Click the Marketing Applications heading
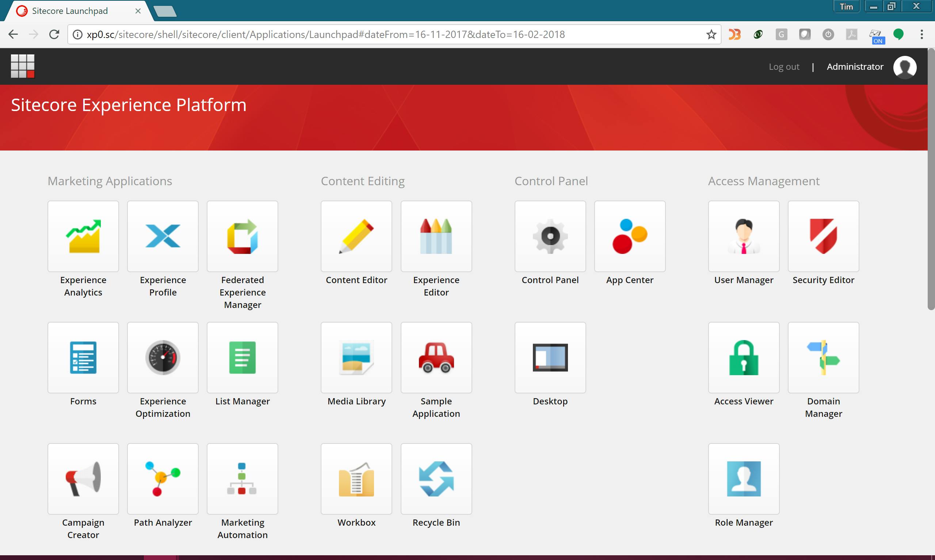935x560 pixels. 110,181
